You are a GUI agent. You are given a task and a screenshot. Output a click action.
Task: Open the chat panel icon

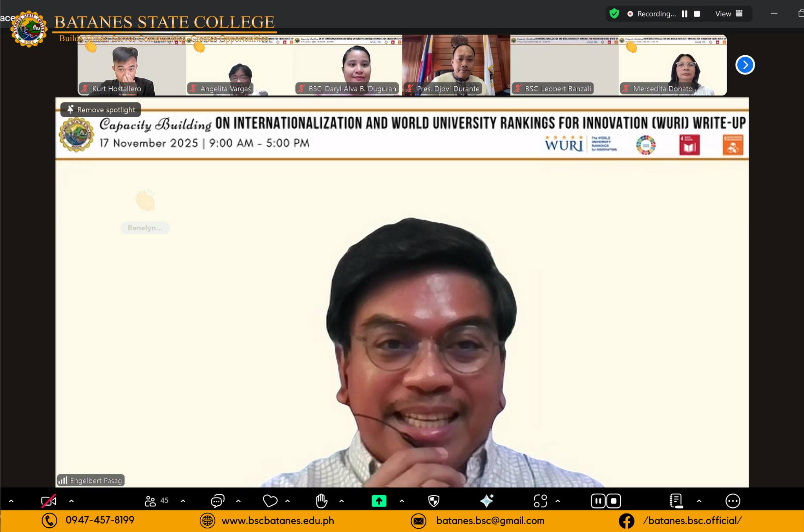coord(217,501)
